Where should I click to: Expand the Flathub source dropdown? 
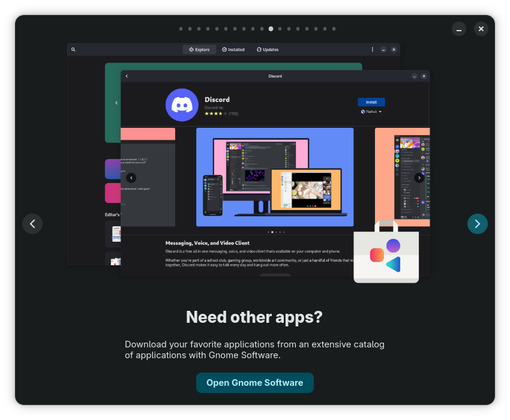371,112
